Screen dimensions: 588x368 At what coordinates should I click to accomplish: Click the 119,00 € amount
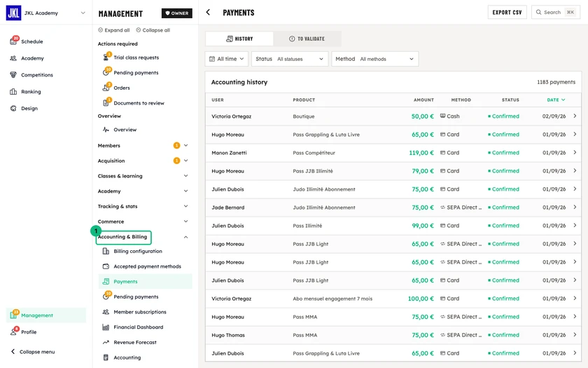(421, 153)
